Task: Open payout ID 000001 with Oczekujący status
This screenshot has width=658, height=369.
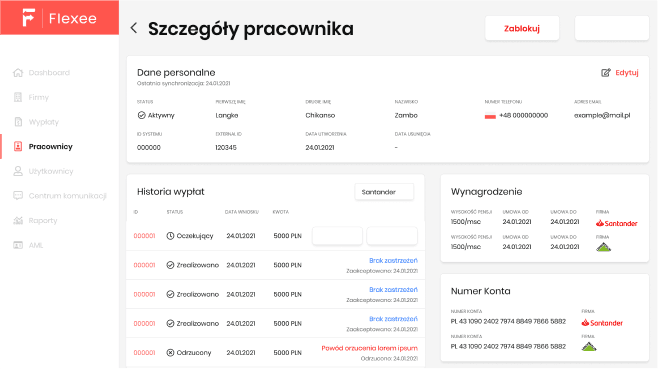Action: pos(144,236)
